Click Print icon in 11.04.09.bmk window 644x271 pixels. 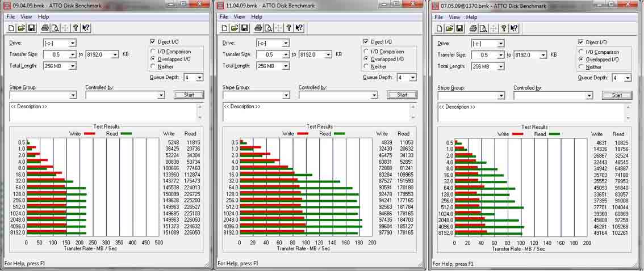[x=258, y=28]
